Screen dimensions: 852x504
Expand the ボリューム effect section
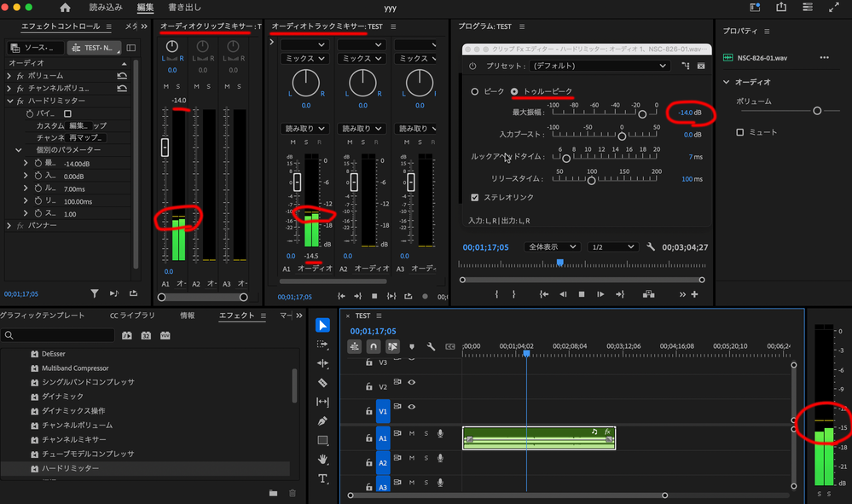pos(9,76)
